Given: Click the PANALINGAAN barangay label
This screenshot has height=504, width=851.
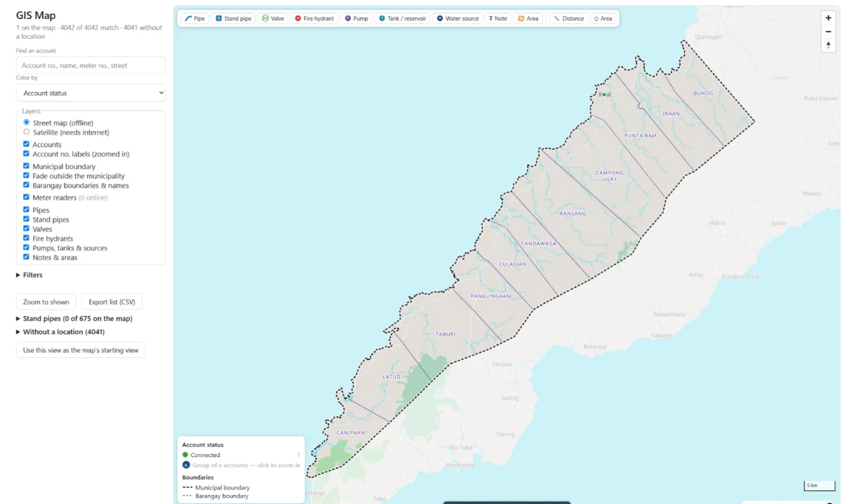Looking at the screenshot, I should coord(490,296).
